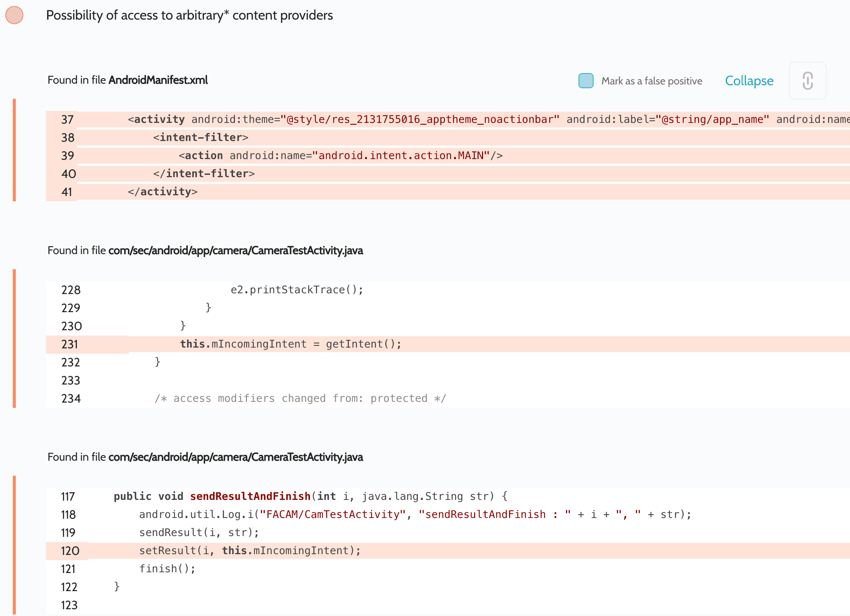
Task: Check Mark as a false positive
Action: [x=586, y=81]
